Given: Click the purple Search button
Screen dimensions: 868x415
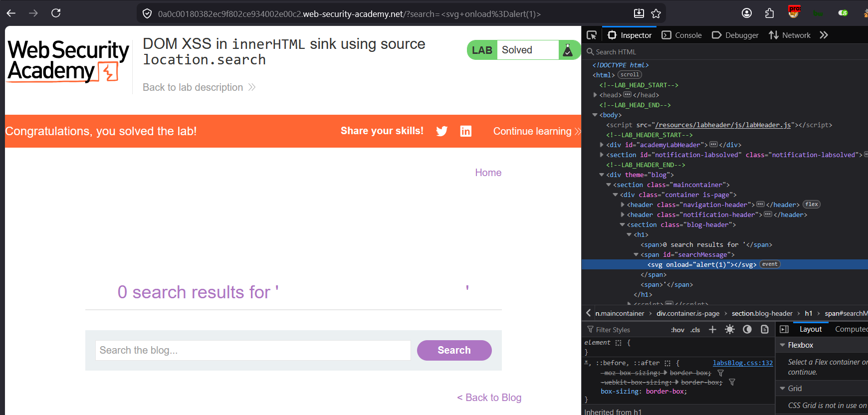Looking at the screenshot, I should coord(454,350).
